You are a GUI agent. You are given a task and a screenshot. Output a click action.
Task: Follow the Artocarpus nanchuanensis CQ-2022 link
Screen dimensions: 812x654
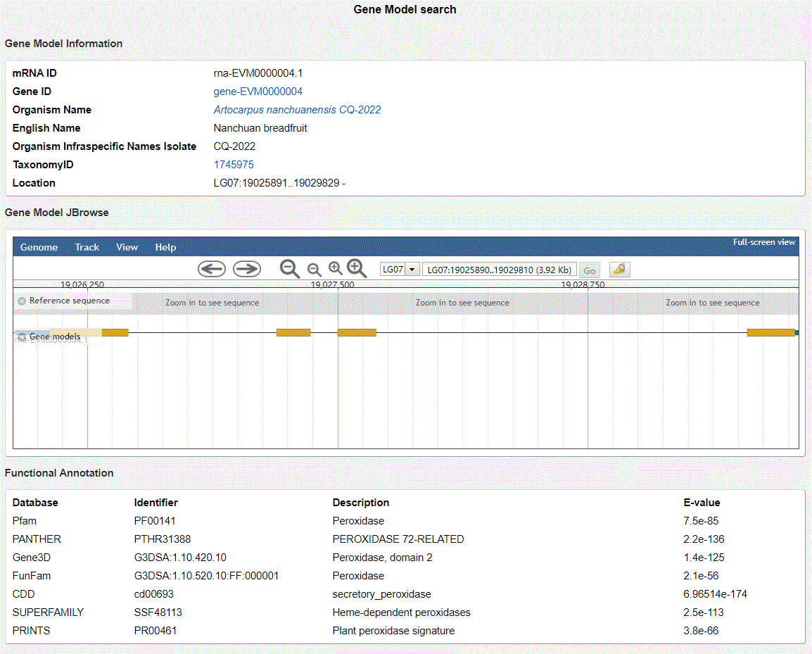[297, 110]
